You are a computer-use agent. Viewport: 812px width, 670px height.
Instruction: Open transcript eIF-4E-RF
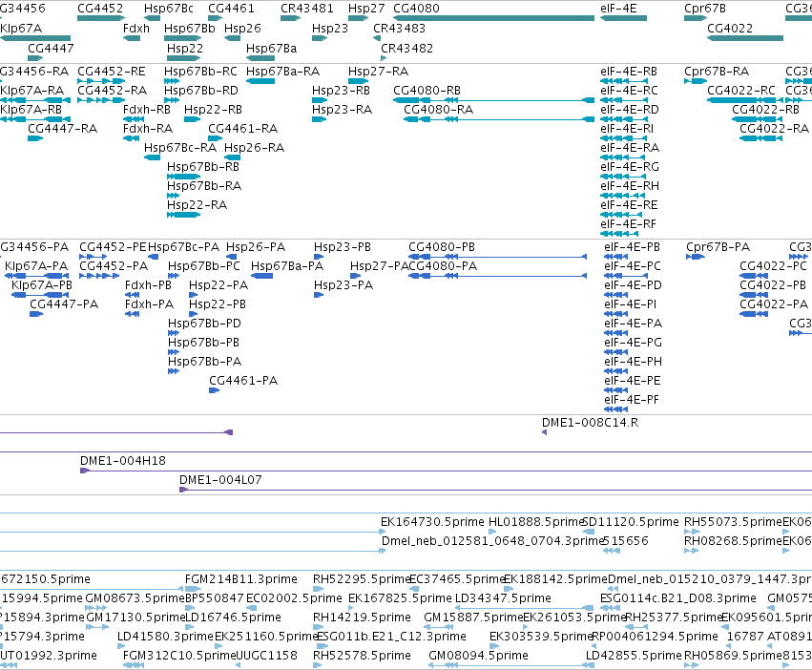(628, 224)
